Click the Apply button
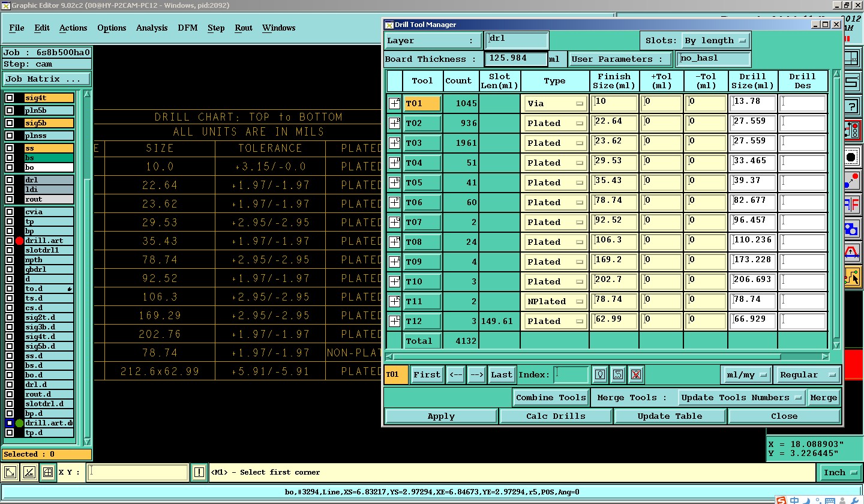The image size is (864, 504). tap(441, 416)
